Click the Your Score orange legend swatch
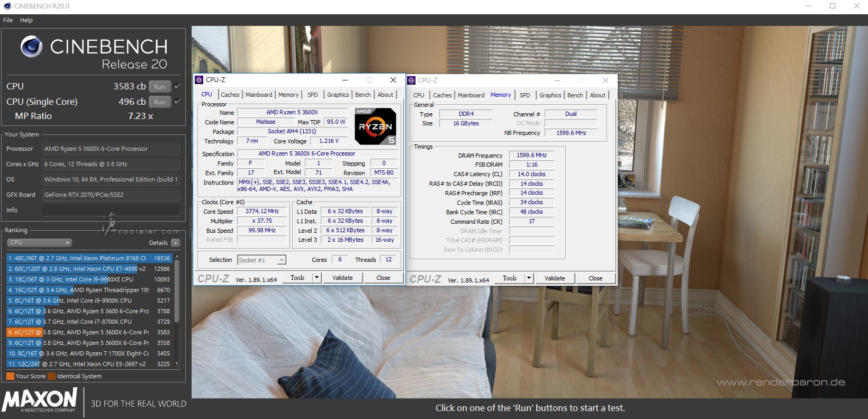Screen dimensions: 868x419 10,376
